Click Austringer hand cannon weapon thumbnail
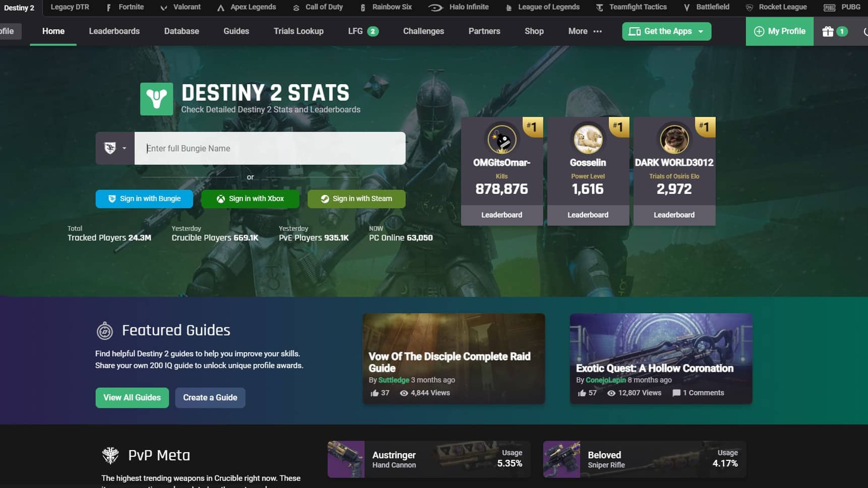 point(346,459)
